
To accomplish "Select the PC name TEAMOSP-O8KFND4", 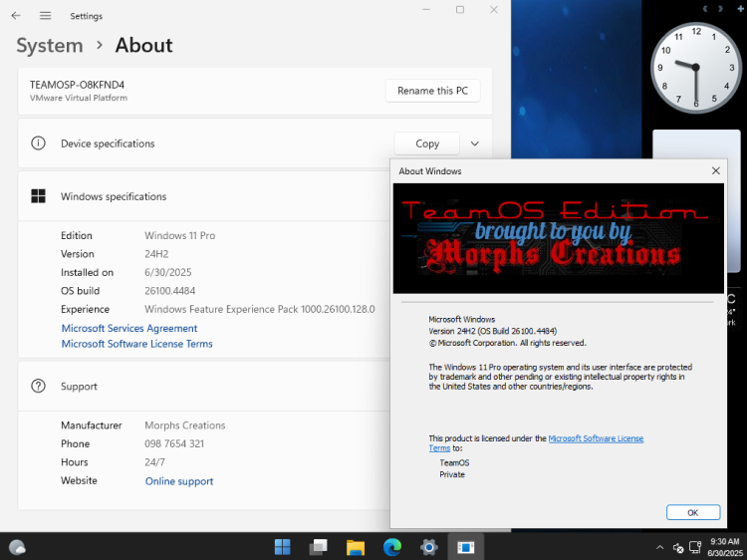I will tap(77, 85).
